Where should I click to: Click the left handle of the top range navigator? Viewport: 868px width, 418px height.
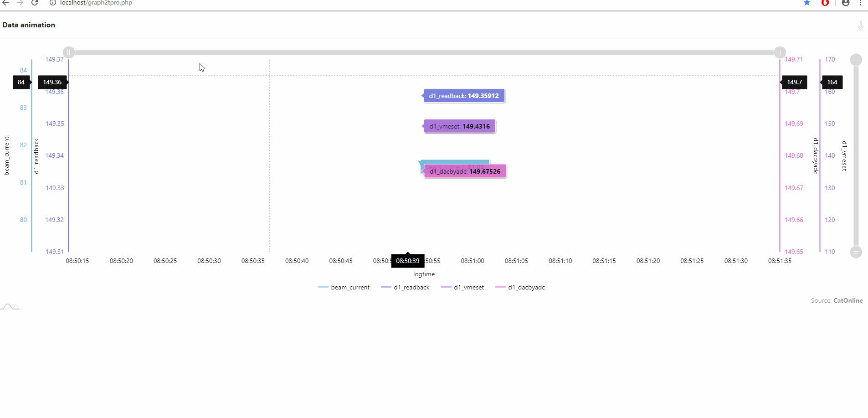tap(69, 52)
